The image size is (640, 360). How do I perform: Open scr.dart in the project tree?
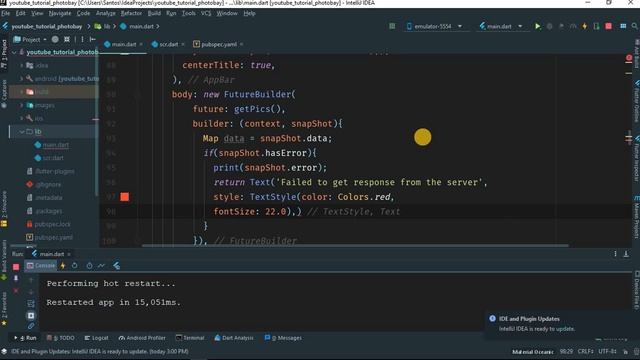(x=53, y=158)
